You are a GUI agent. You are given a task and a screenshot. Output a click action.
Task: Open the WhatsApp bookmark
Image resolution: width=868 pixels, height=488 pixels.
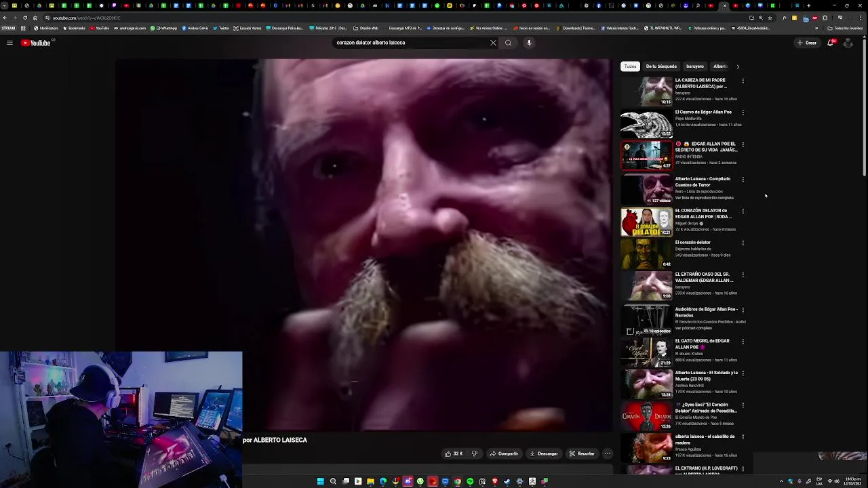tap(163, 28)
